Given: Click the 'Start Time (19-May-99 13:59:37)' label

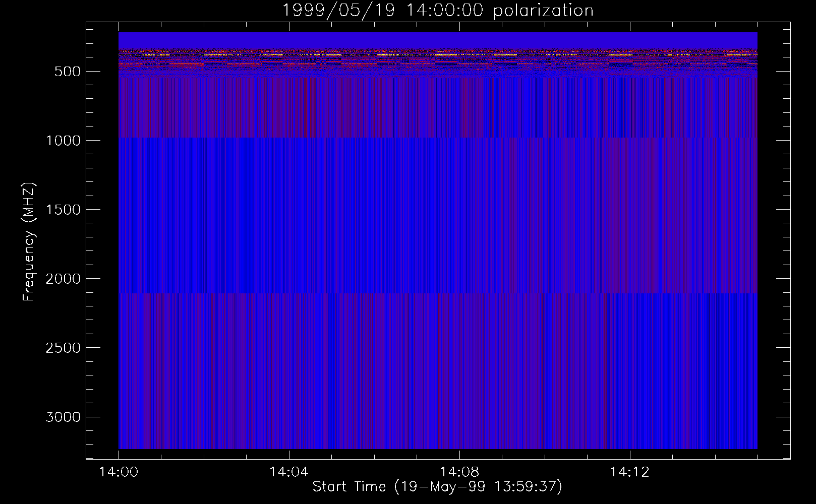Looking at the screenshot, I should point(437,487).
